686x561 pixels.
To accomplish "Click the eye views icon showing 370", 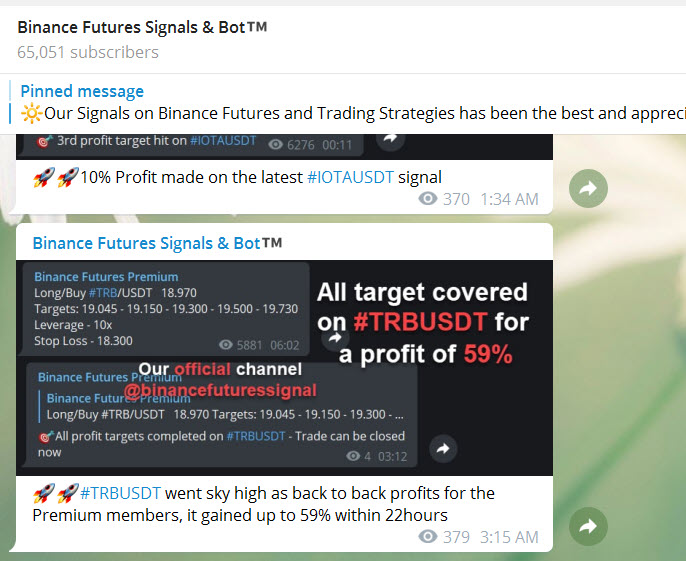I will coord(428,199).
